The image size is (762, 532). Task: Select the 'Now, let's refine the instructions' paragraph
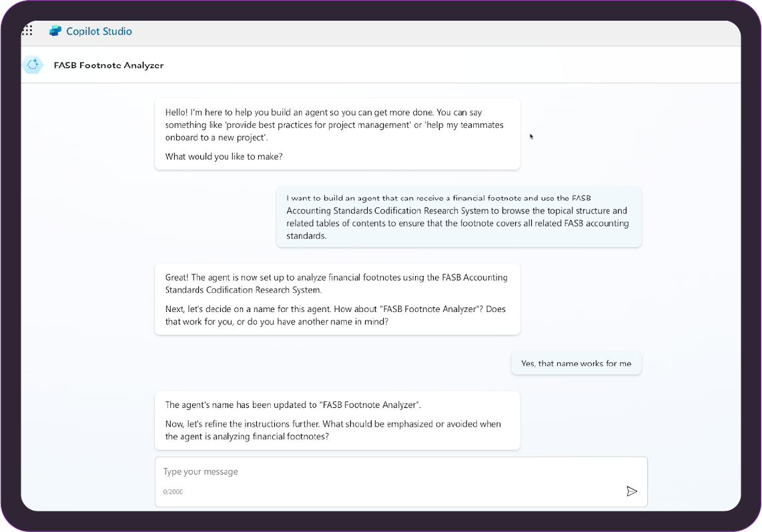pyautogui.click(x=333, y=430)
